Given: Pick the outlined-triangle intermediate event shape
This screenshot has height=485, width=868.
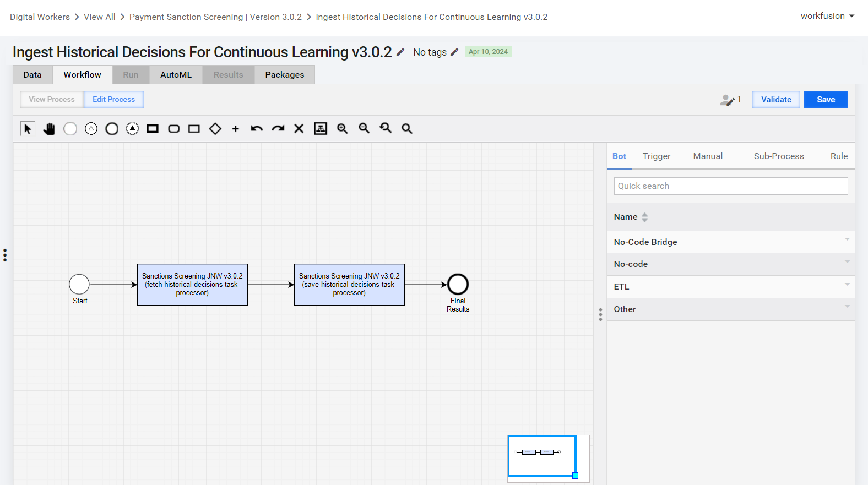Looking at the screenshot, I should (91, 128).
